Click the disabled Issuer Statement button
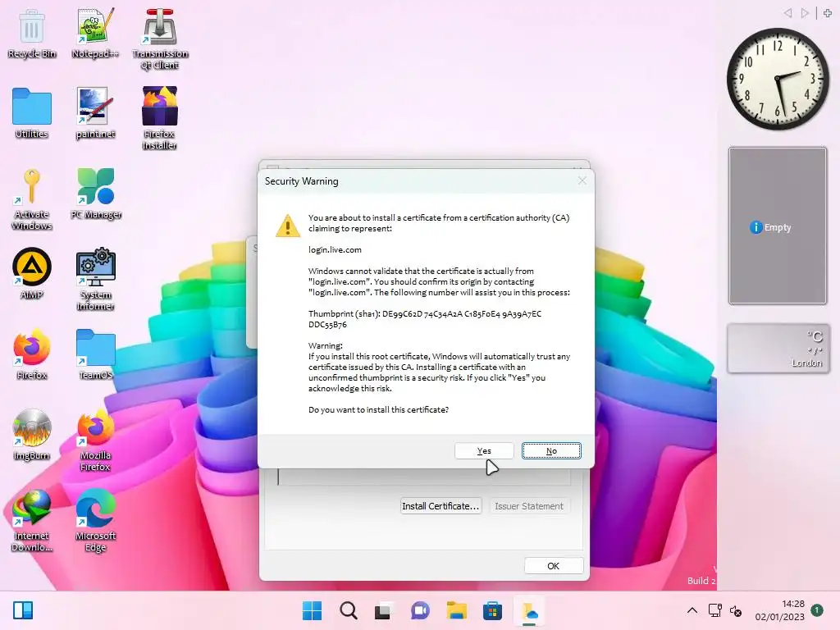The width and height of the screenshot is (840, 630). [x=529, y=506]
